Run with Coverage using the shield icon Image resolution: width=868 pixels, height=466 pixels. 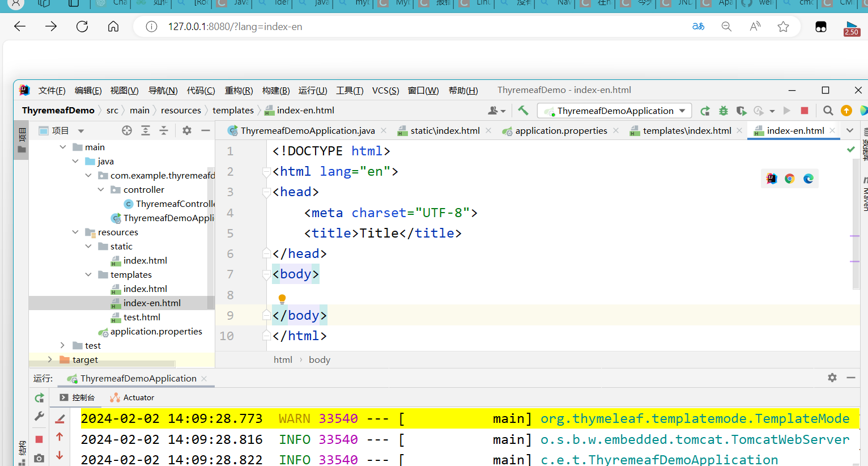tap(741, 111)
